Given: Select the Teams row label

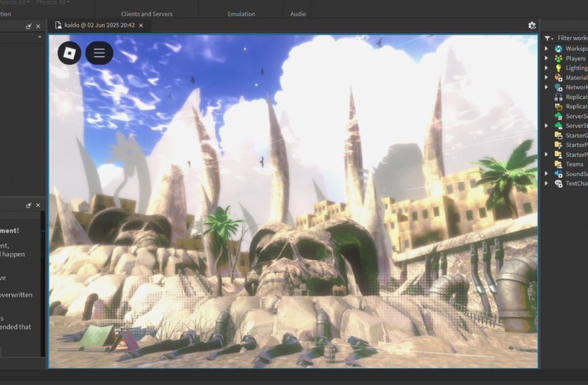Looking at the screenshot, I should (575, 164).
